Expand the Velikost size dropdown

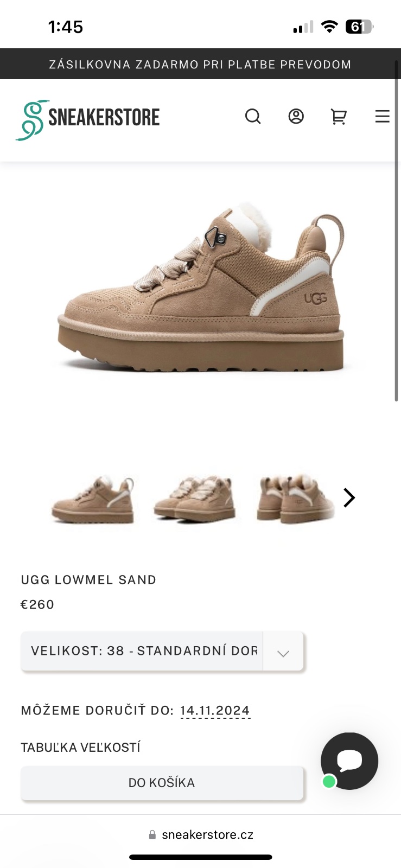(x=162, y=651)
